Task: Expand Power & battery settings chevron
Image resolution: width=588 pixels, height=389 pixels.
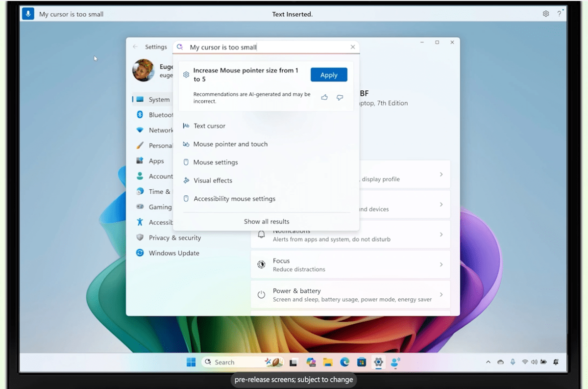Action: 441,295
